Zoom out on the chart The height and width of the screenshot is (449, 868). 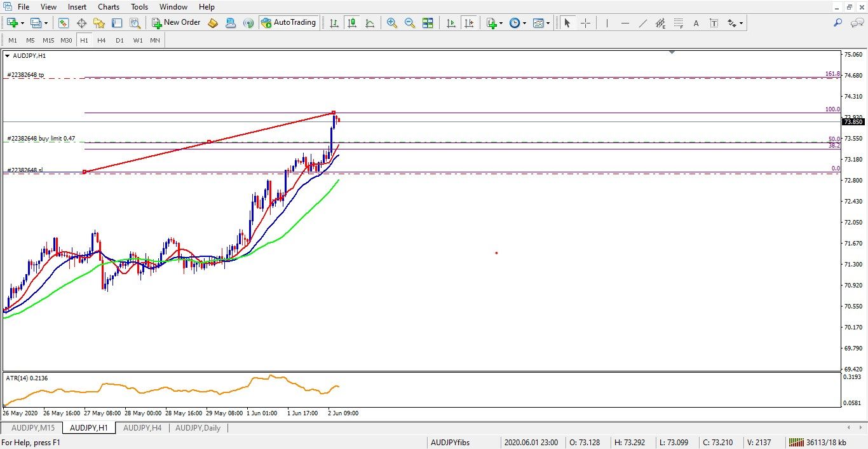[x=410, y=23]
